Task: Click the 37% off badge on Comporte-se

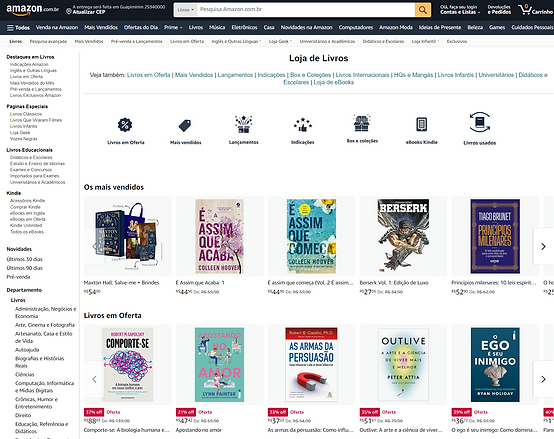Action: 94,412
